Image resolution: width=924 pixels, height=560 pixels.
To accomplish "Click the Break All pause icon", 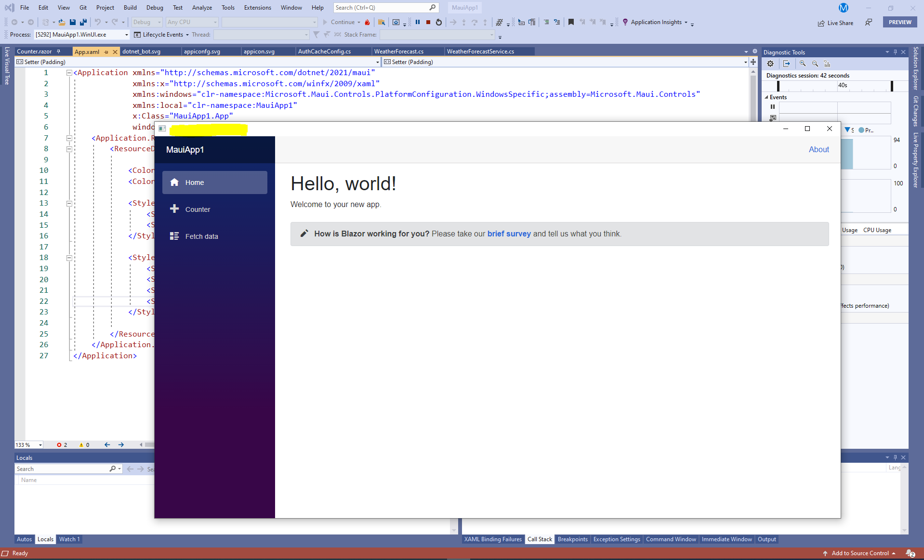I will point(417,22).
